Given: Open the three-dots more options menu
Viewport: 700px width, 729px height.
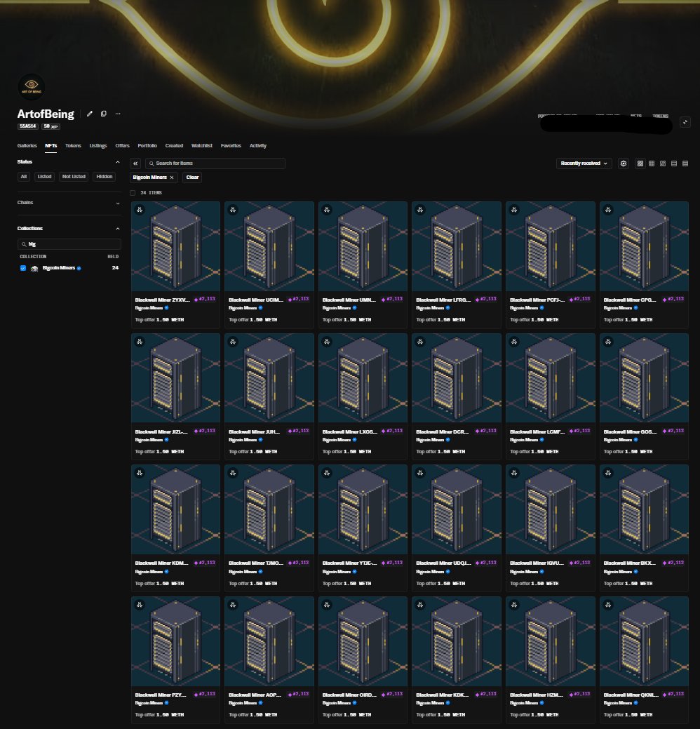Looking at the screenshot, I should [x=118, y=114].
